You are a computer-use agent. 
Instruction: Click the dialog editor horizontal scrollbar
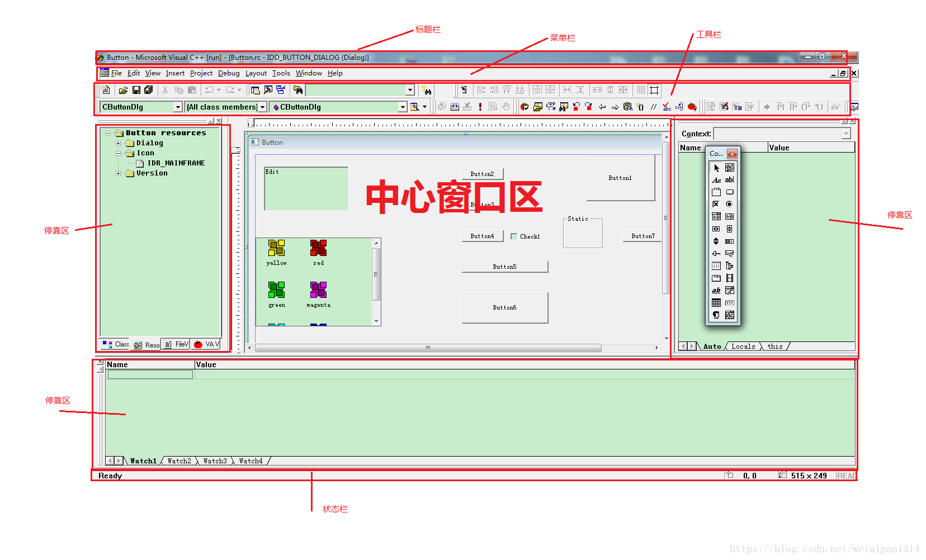428,348
